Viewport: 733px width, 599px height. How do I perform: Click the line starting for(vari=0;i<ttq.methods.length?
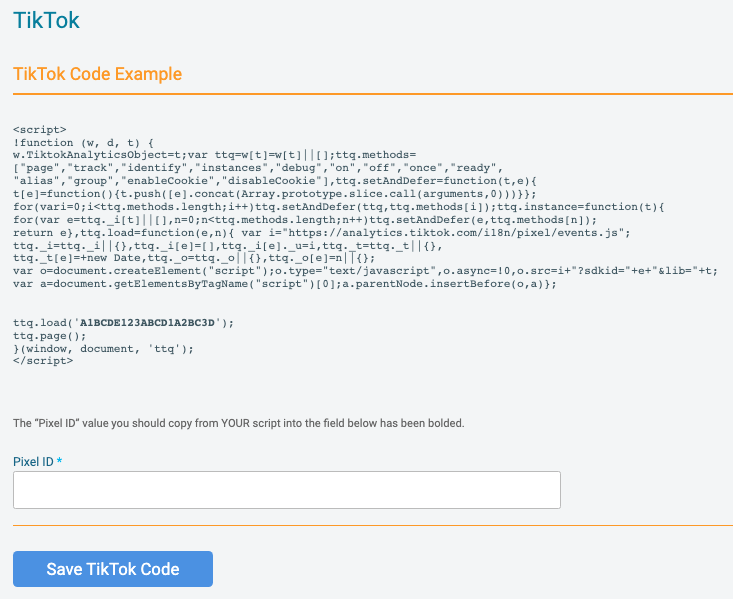[x=338, y=207]
